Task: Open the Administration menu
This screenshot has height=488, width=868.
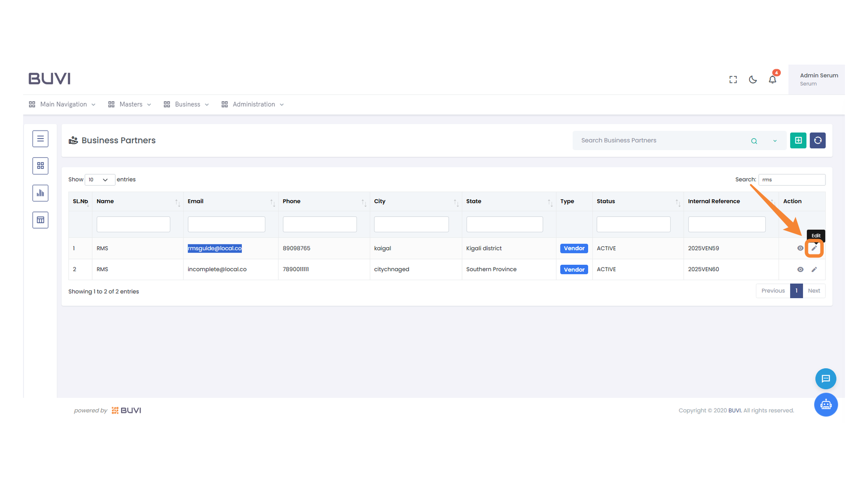Action: click(253, 104)
